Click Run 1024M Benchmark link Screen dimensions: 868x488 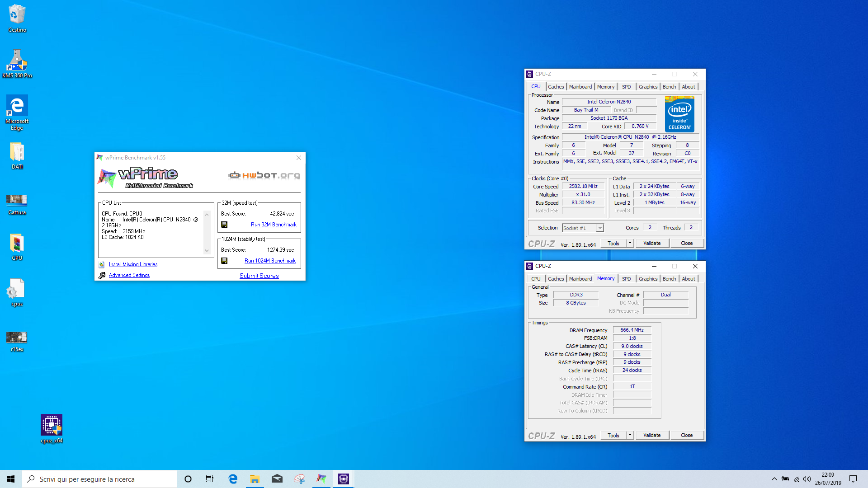point(270,261)
